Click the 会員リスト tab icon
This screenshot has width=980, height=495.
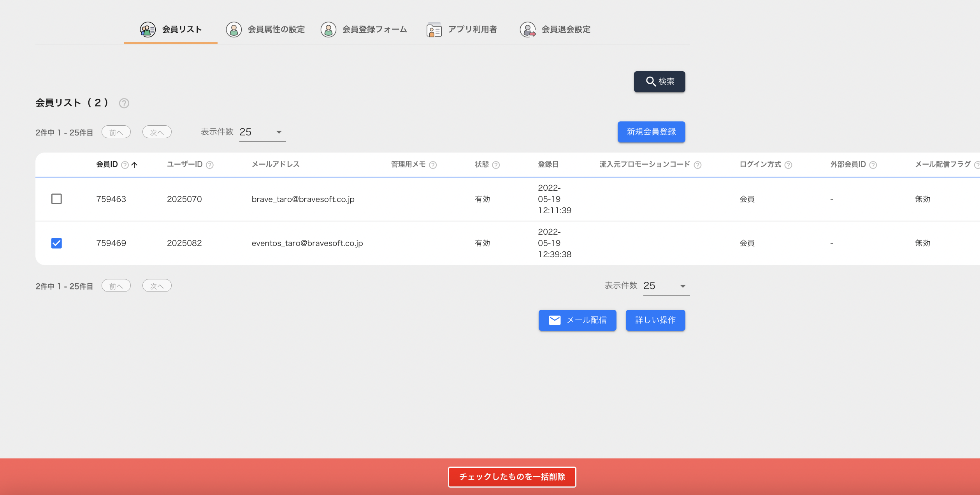[148, 30]
